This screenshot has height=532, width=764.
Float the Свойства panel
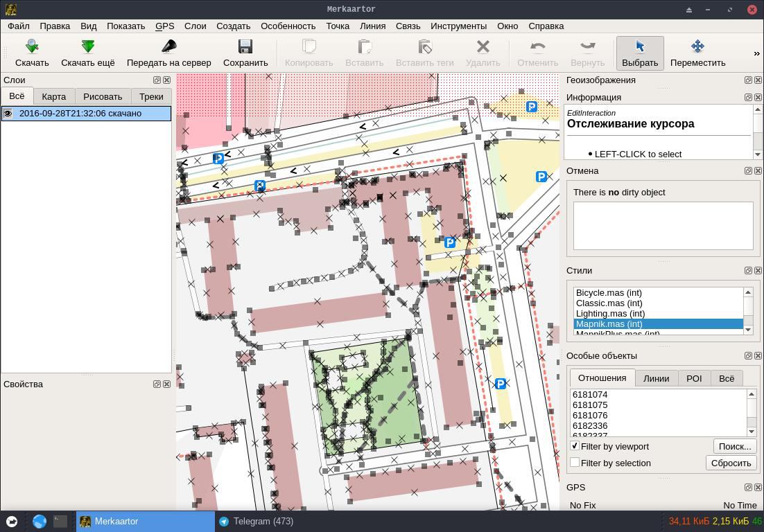pos(157,384)
